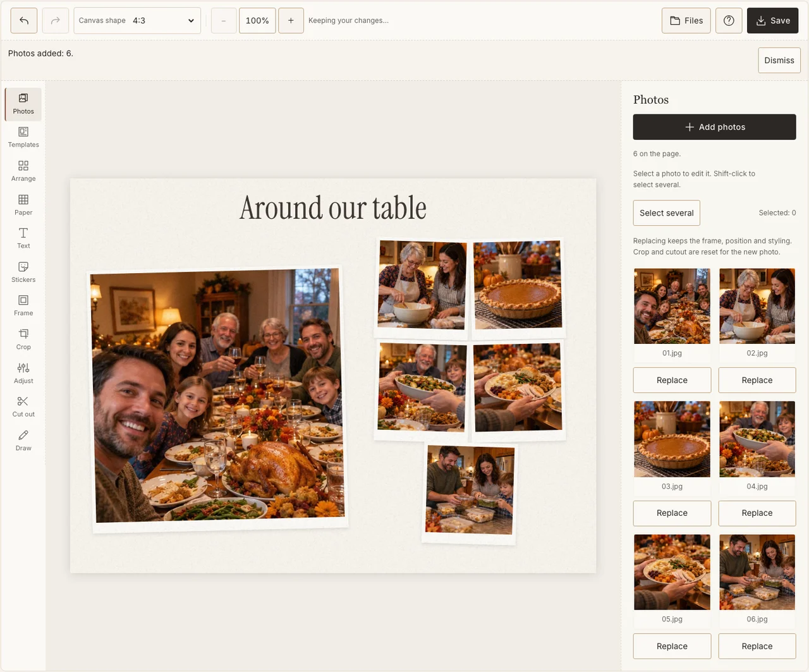Screen dimensions: 809x672
Task: Zoom out with the minus button
Action: [224, 21]
